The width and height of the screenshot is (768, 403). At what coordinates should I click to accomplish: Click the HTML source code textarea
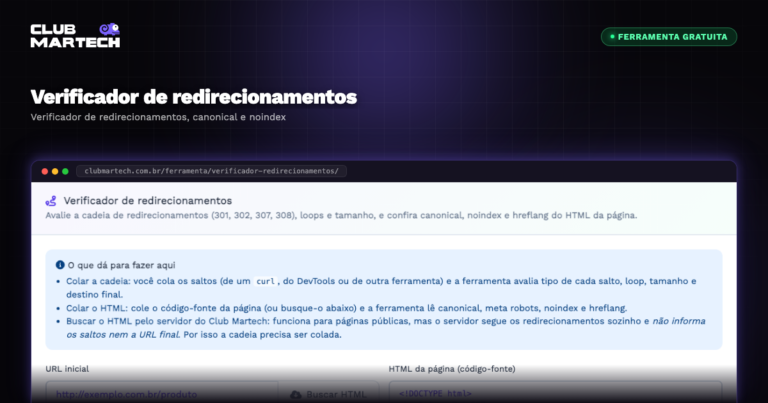[555, 393]
